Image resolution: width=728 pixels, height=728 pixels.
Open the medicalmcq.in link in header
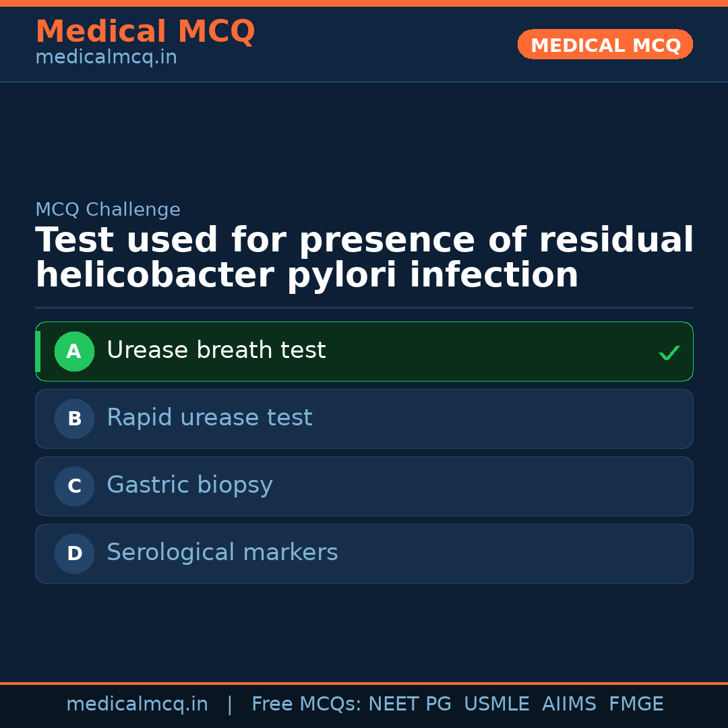(106, 57)
